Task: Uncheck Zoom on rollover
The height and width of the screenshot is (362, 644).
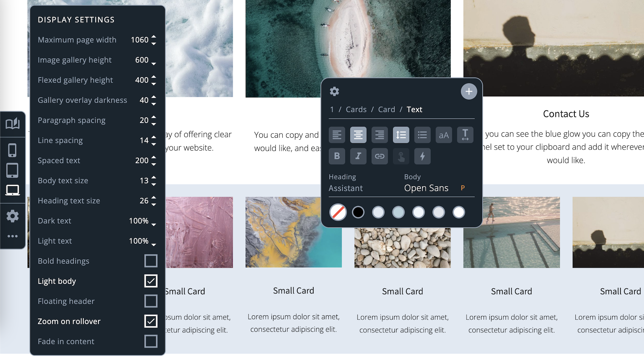Action: tap(151, 321)
